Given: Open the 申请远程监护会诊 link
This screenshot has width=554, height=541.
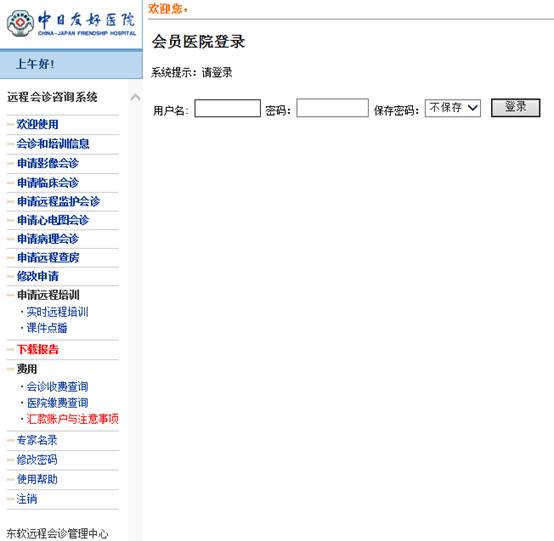Looking at the screenshot, I should 58,201.
